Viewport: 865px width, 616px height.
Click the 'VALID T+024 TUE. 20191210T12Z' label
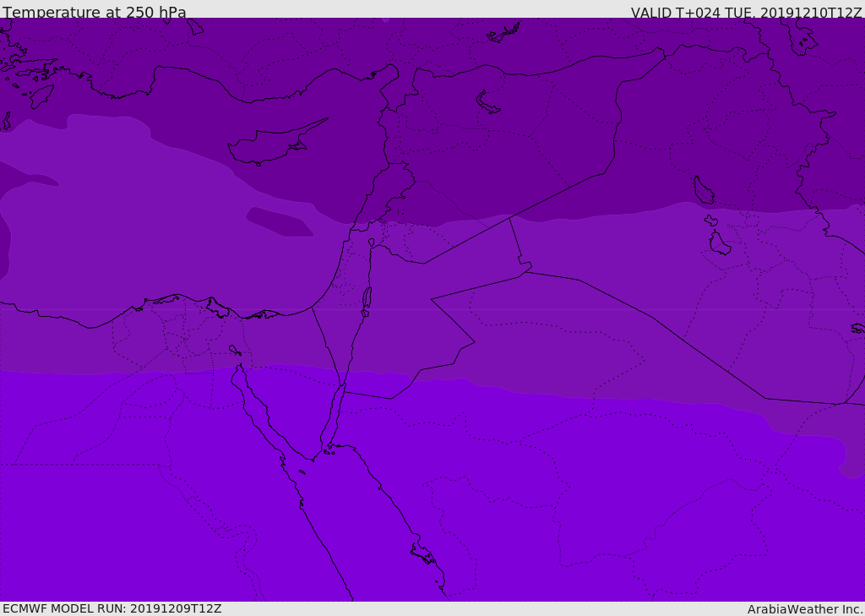747,13
